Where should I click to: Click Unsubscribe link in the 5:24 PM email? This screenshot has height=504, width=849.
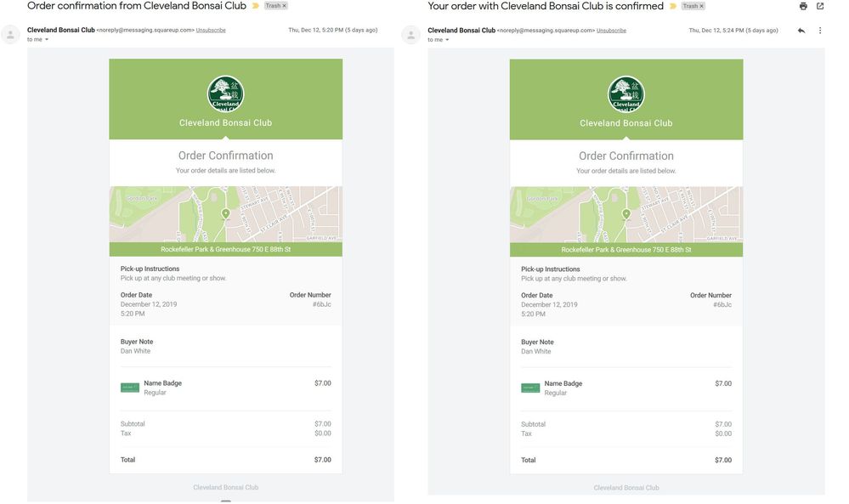(x=611, y=31)
